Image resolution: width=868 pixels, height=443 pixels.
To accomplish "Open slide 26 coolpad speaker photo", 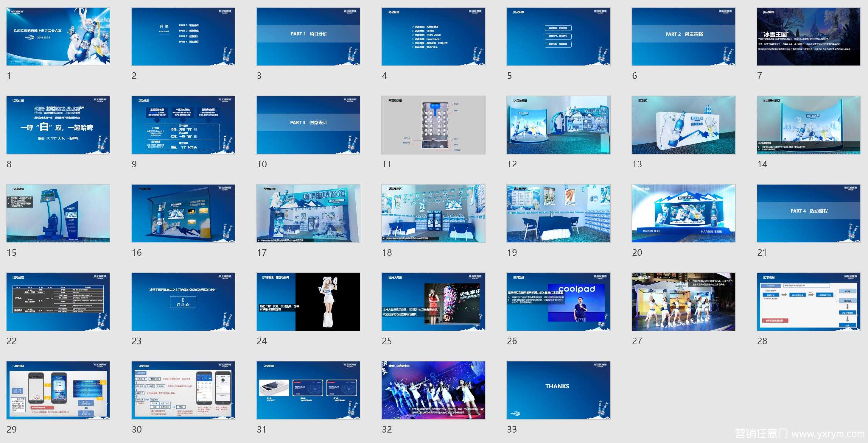I will pyautogui.click(x=558, y=302).
